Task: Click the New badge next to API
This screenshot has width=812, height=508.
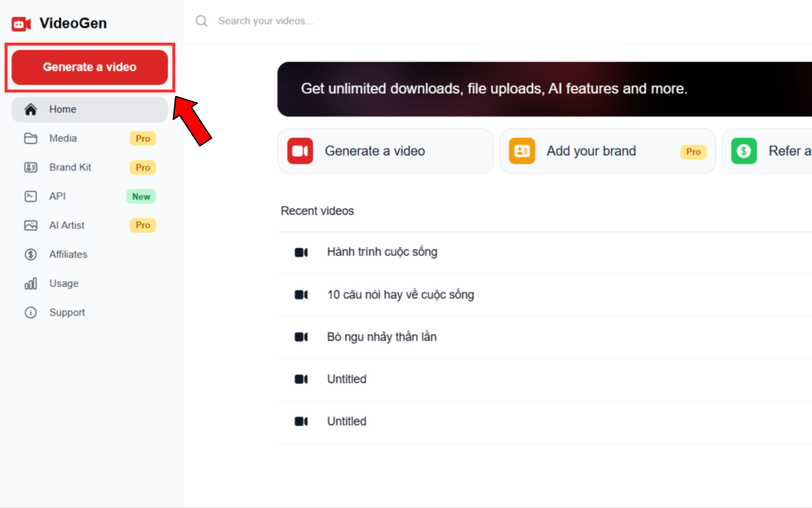Action: (141, 197)
